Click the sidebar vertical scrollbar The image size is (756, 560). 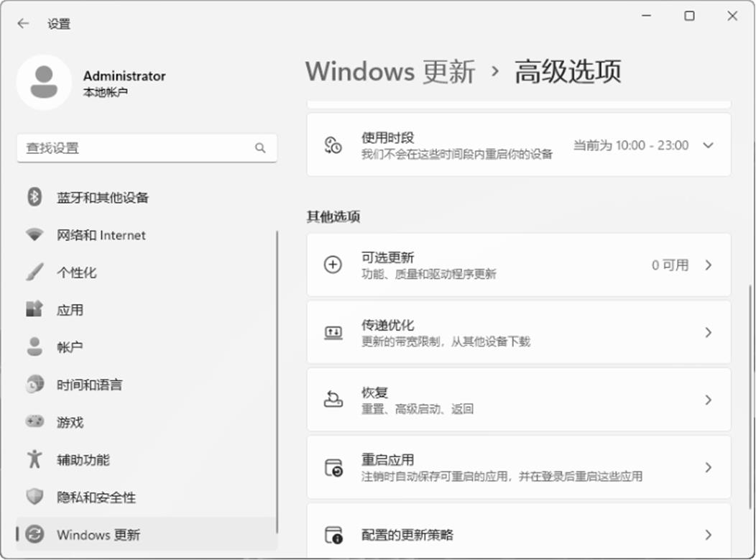(x=277, y=381)
